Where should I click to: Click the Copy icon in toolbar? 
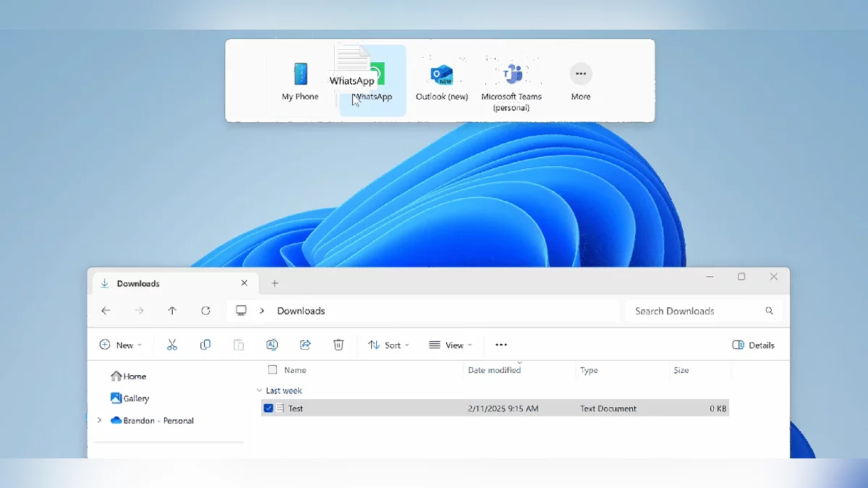click(x=205, y=345)
